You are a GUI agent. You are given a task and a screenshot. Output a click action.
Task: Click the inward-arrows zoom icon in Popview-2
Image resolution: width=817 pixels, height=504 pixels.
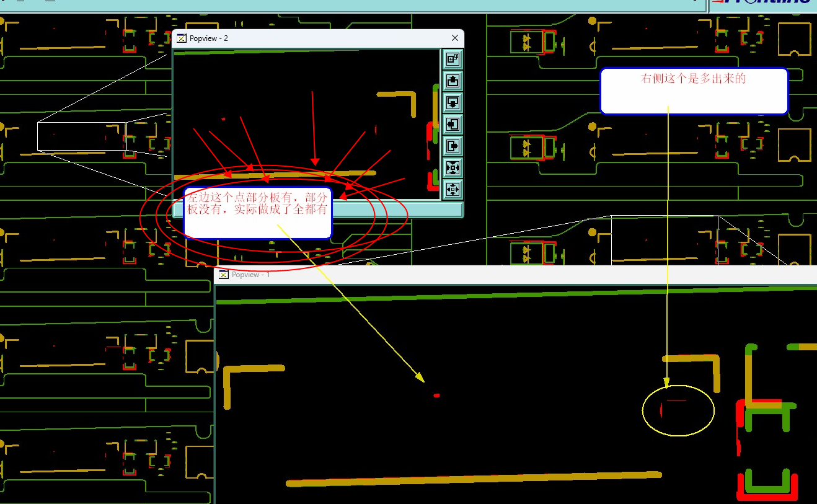453,167
